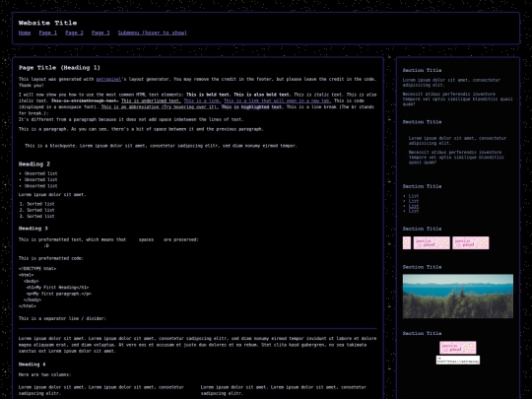Click the '<!DOCTYPE html>' code line
The image size is (532, 399).
point(37,269)
